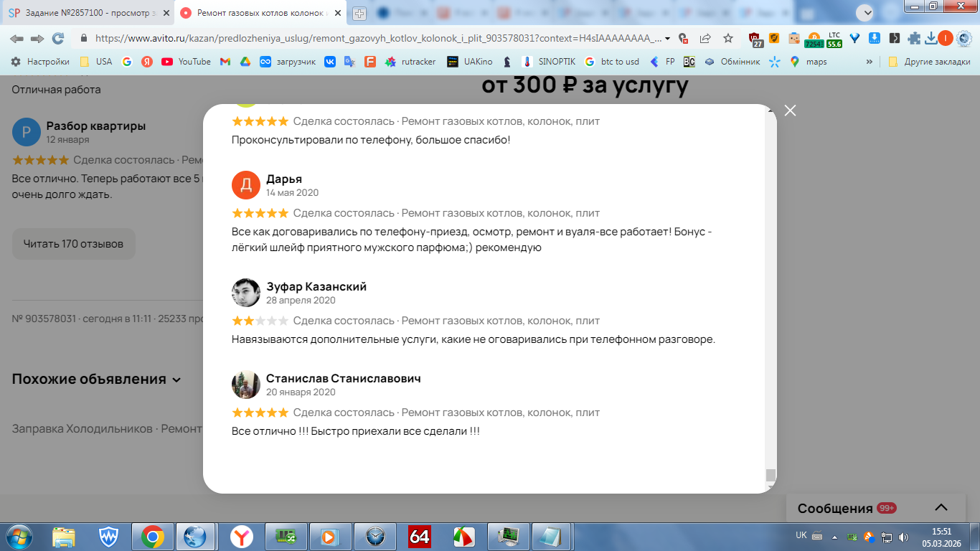Click the reviews popup scrollbar thumb

pos(771,475)
